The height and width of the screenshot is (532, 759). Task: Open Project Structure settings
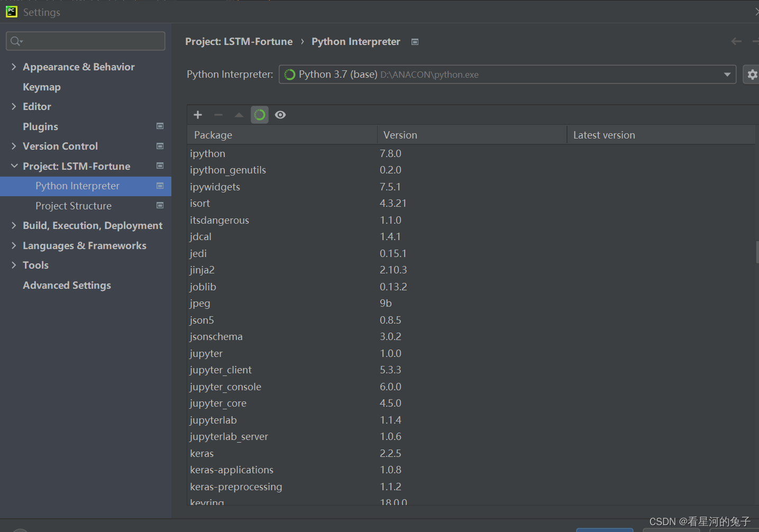74,206
